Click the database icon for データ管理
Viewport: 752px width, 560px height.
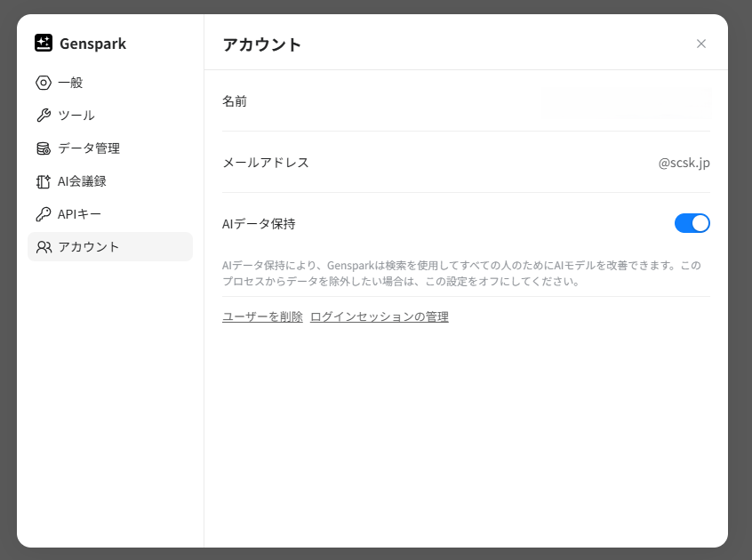tap(44, 148)
